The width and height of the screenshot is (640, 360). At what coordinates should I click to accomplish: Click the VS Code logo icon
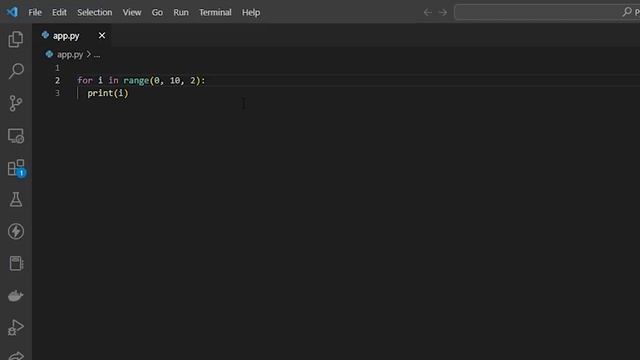12,12
